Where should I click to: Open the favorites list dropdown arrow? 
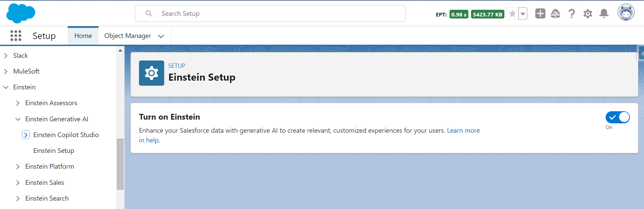(523, 14)
